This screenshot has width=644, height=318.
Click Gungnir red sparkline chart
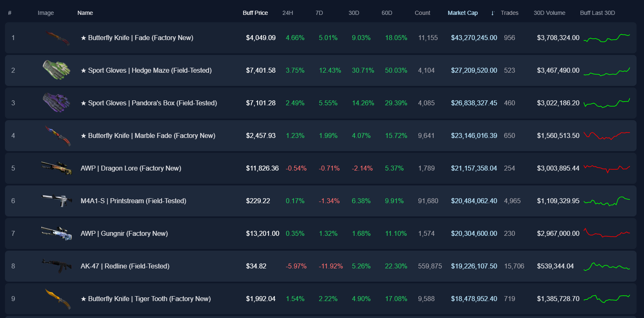click(606, 233)
